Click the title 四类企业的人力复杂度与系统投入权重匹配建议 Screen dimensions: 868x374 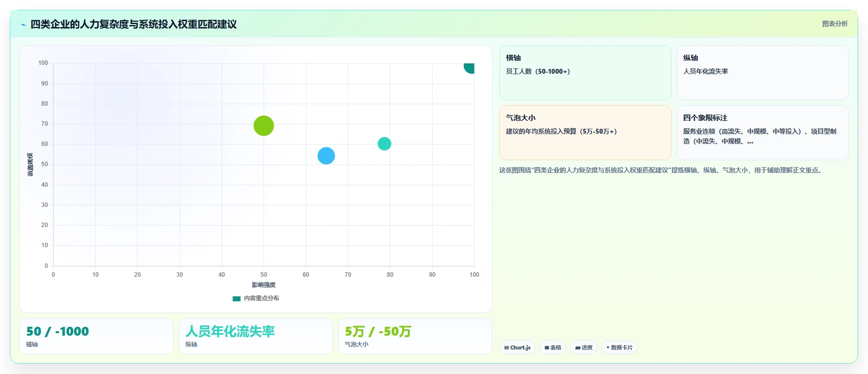tap(134, 24)
